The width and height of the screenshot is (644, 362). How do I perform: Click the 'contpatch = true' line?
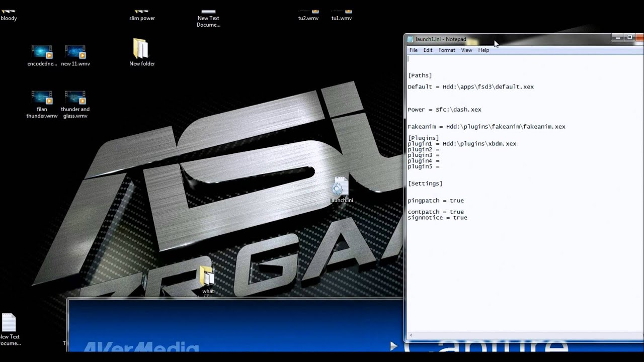(x=436, y=212)
